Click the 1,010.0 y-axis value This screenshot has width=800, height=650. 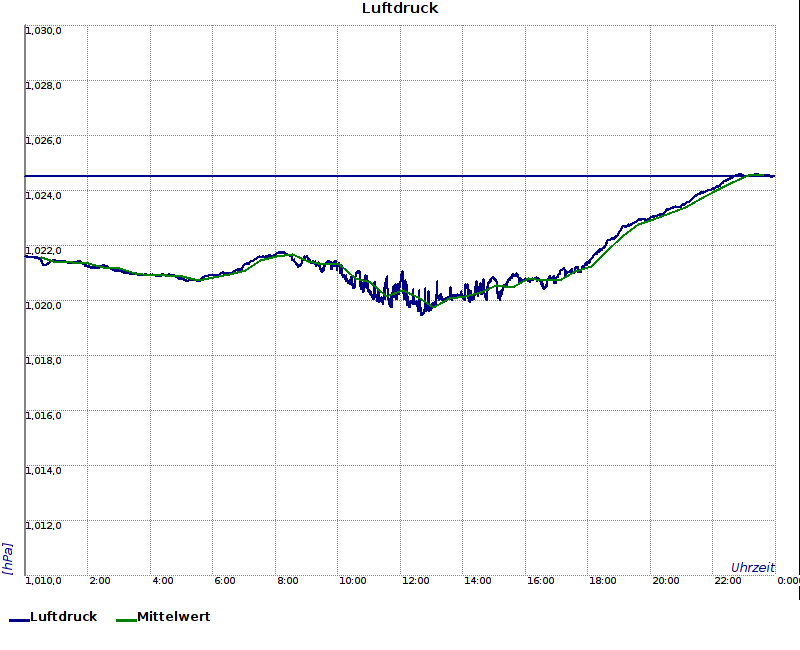(43, 581)
